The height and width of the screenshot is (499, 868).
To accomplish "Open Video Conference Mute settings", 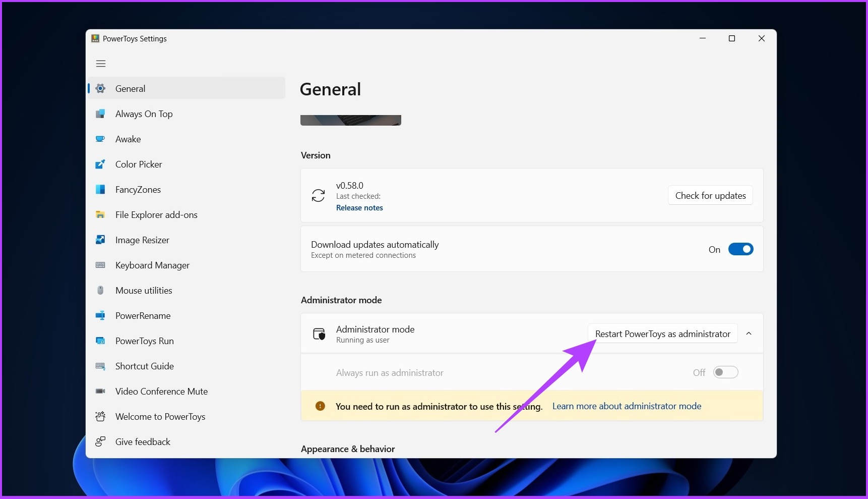I will point(187,391).
